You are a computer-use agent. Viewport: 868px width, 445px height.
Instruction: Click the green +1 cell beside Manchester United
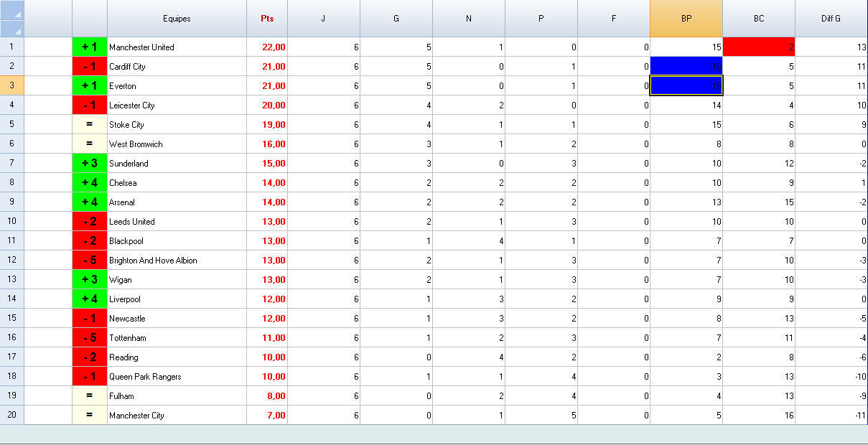tap(90, 47)
